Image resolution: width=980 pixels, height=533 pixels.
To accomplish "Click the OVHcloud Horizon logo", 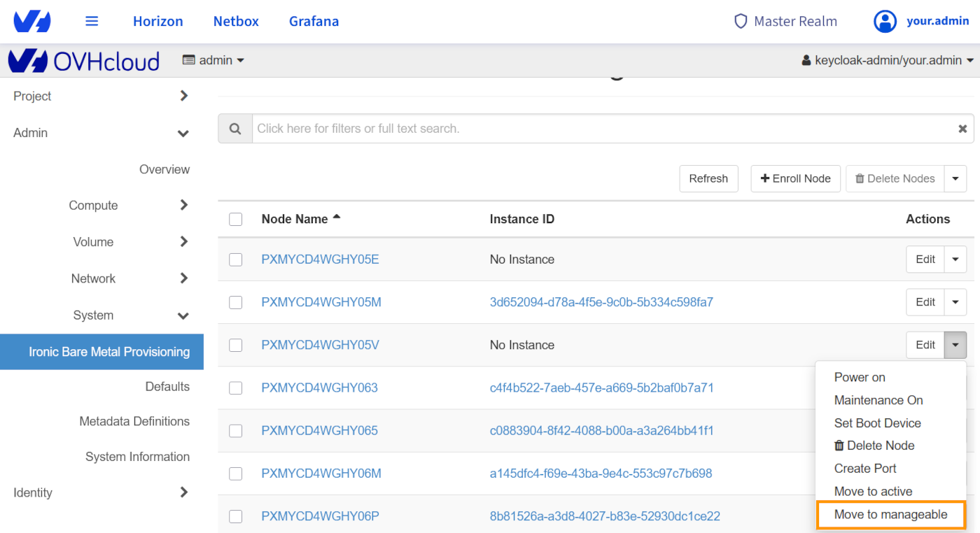I will pyautogui.click(x=84, y=61).
